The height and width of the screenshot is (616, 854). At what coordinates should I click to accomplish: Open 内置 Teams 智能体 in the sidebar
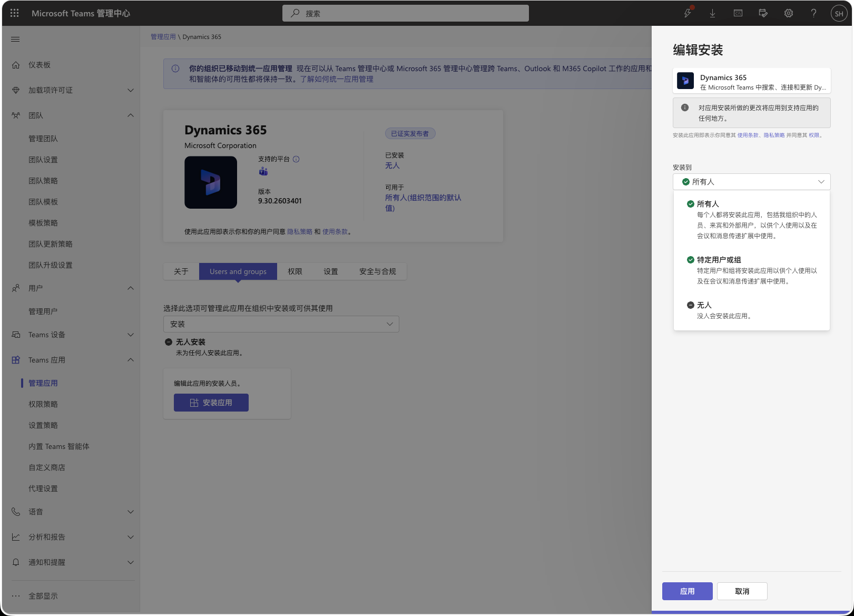coord(59,446)
